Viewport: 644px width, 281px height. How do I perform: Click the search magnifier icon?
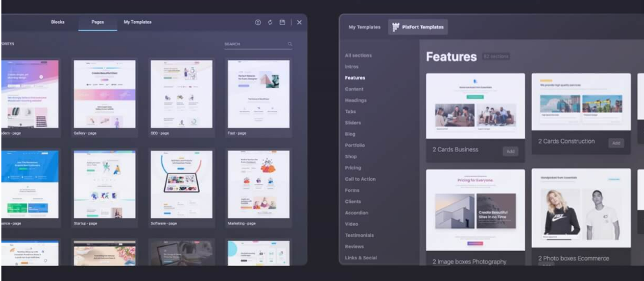(x=290, y=44)
